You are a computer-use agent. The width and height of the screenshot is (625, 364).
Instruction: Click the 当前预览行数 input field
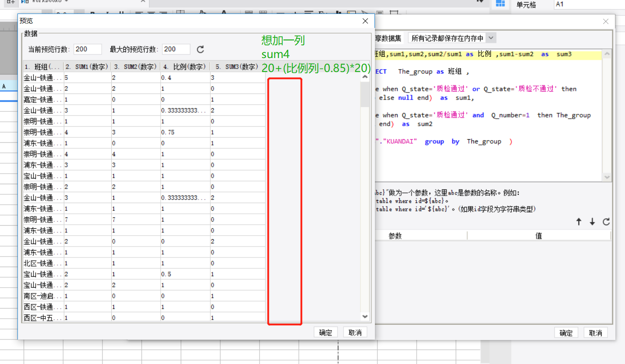point(88,49)
